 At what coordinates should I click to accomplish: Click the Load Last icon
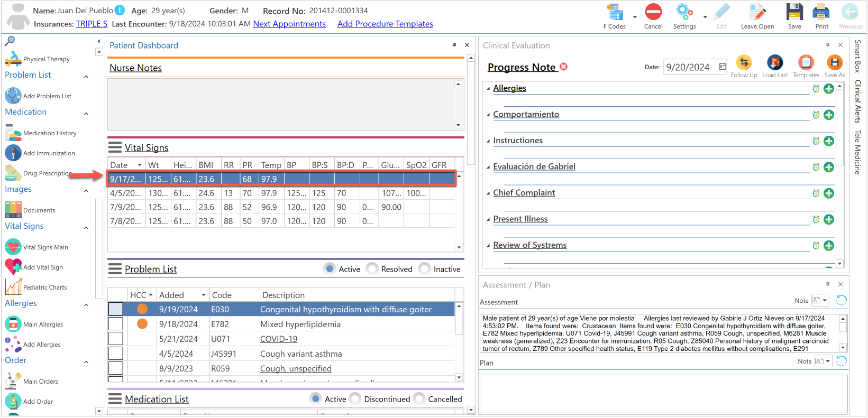click(x=775, y=62)
